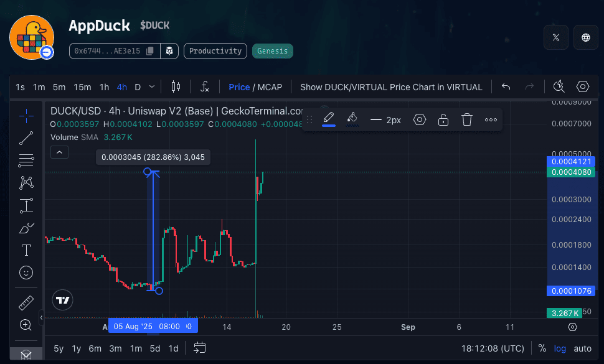Collapse the Volume indicator legend chevron
Viewport: 604px width, 364px height.
click(59, 152)
